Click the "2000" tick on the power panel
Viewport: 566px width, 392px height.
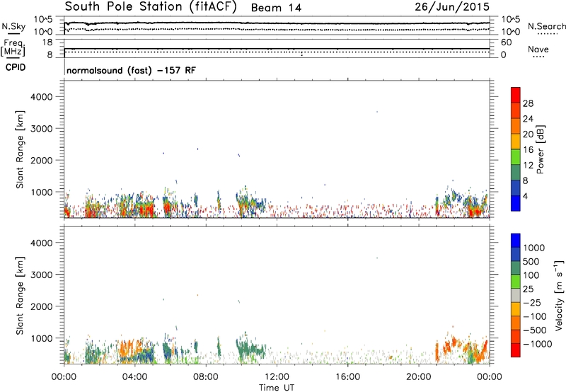click(41, 160)
